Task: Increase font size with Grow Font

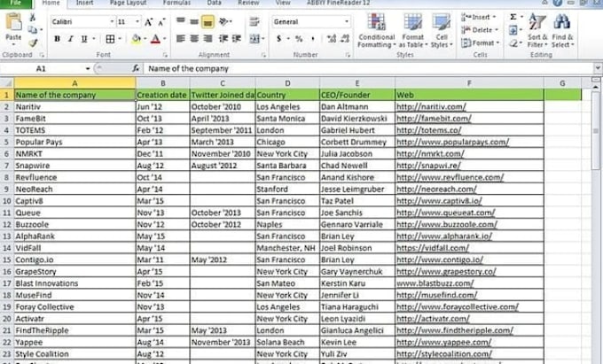Action: 148,22
